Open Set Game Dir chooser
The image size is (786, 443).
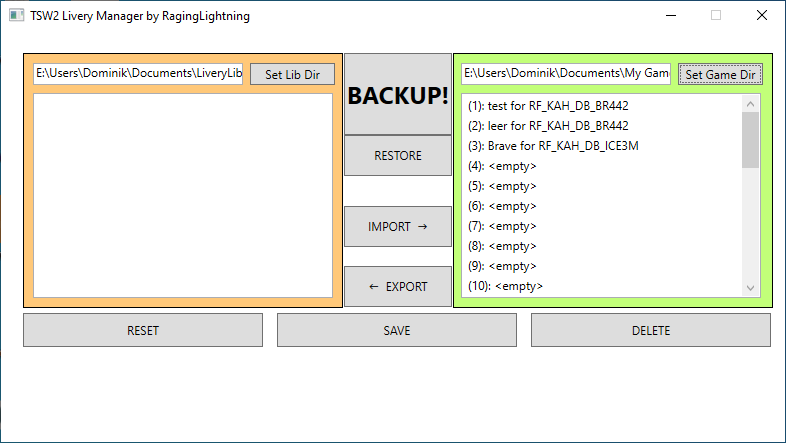[x=720, y=74]
